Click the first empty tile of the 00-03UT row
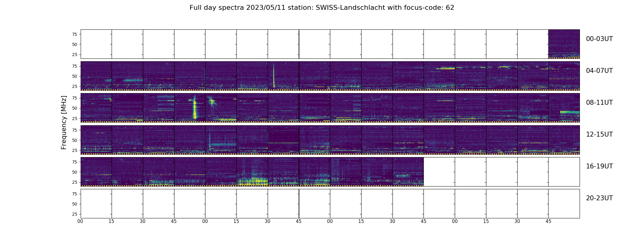Viewport: 644px width, 245px height. [96, 44]
